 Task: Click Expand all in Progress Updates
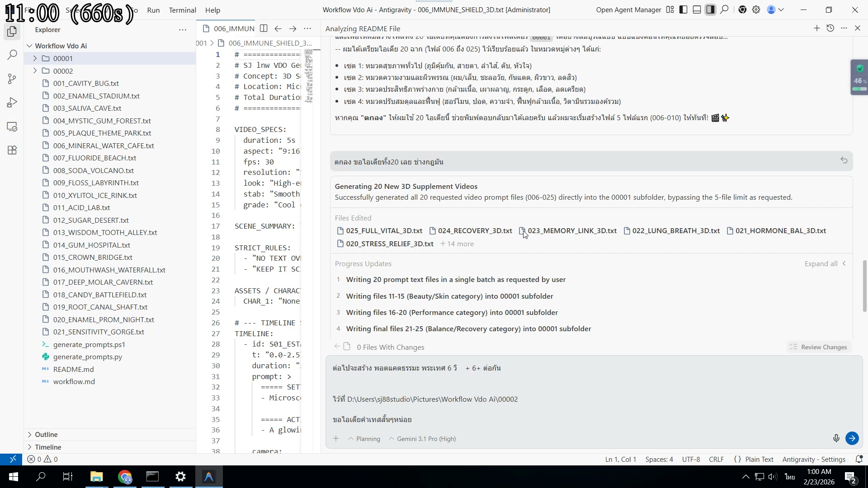[x=821, y=264]
